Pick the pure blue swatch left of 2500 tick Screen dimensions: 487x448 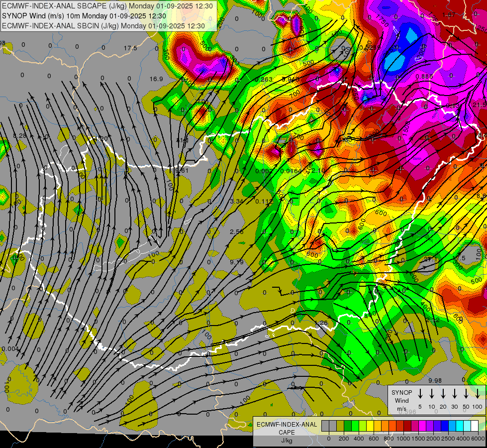(445, 426)
